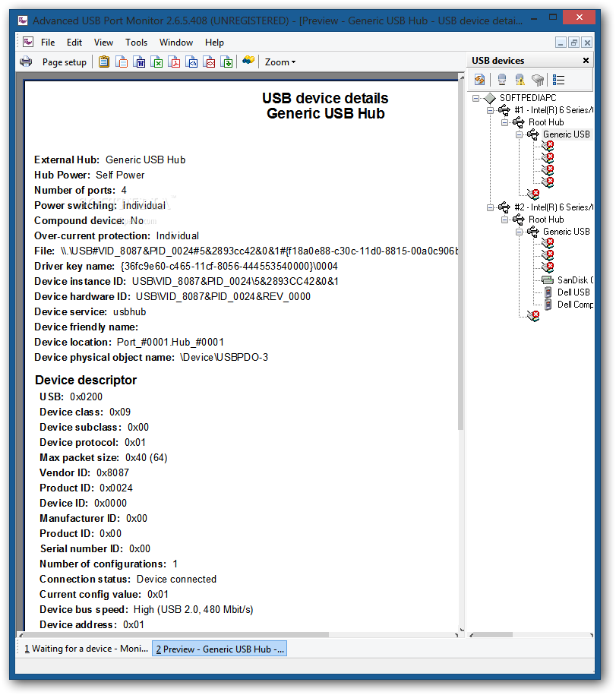The width and height of the screenshot is (616, 695).
Task: Export the report to Word document
Action: (139, 62)
